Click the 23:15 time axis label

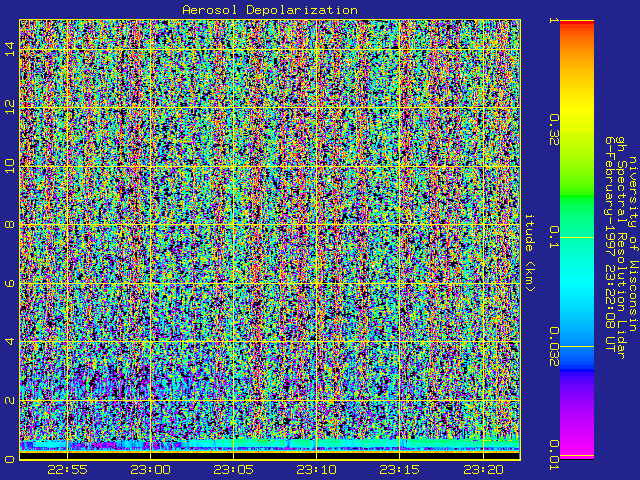tap(400, 470)
